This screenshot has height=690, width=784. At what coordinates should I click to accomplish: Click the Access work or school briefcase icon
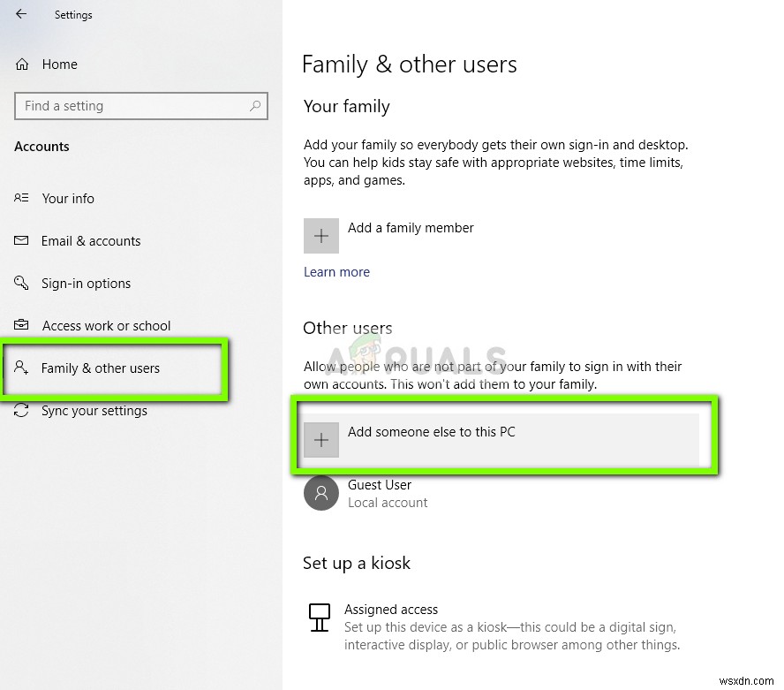[x=21, y=326]
